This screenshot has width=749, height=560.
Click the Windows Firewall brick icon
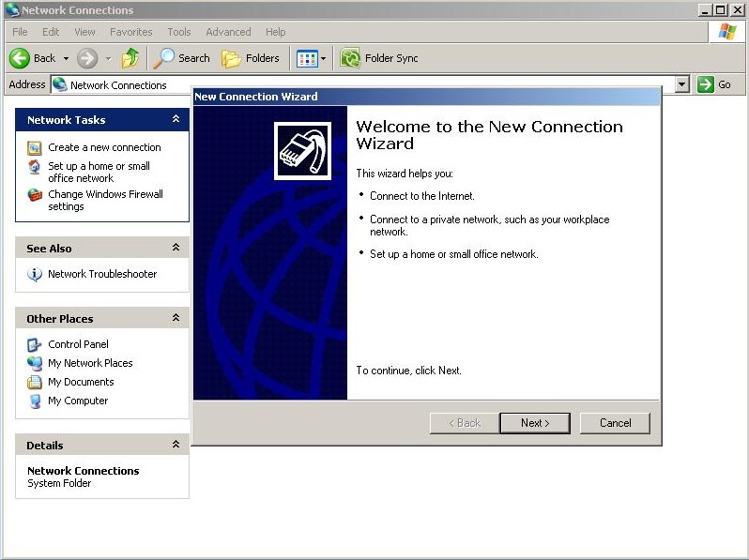35,195
